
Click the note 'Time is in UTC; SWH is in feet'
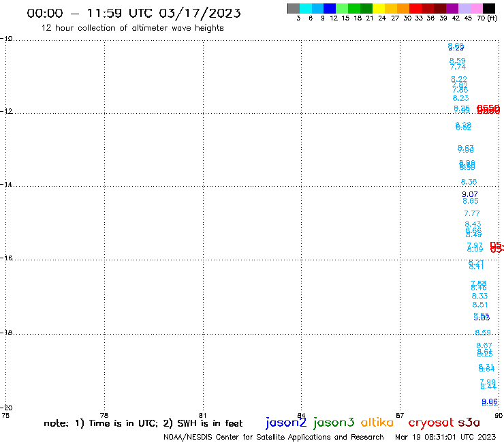point(143,423)
